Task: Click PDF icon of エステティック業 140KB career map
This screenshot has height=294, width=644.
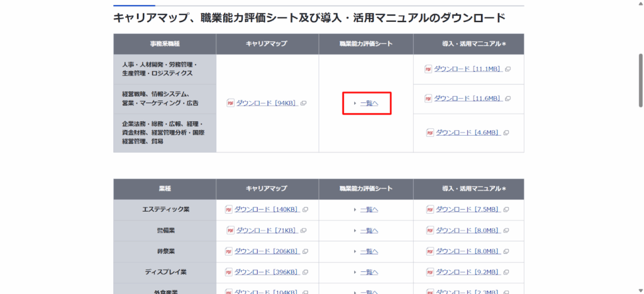Action: tap(230, 209)
